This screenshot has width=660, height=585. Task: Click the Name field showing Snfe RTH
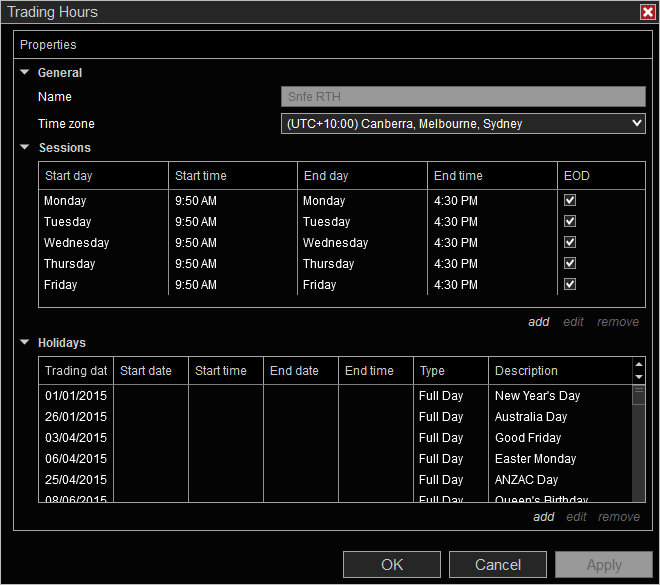tap(463, 96)
